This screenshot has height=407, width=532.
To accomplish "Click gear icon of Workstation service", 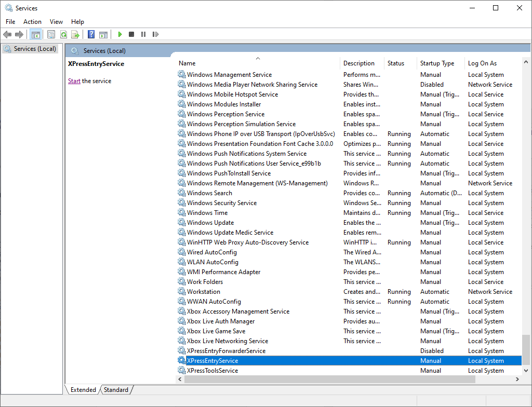I will point(182,291).
